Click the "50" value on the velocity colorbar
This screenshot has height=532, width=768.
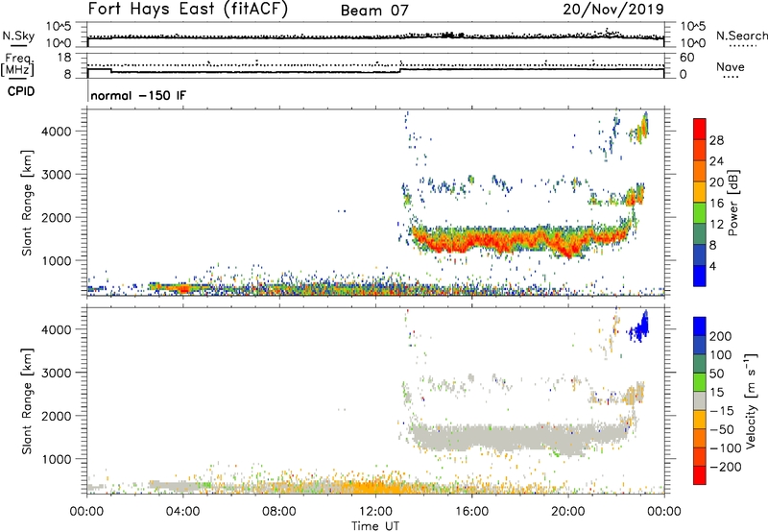716,374
